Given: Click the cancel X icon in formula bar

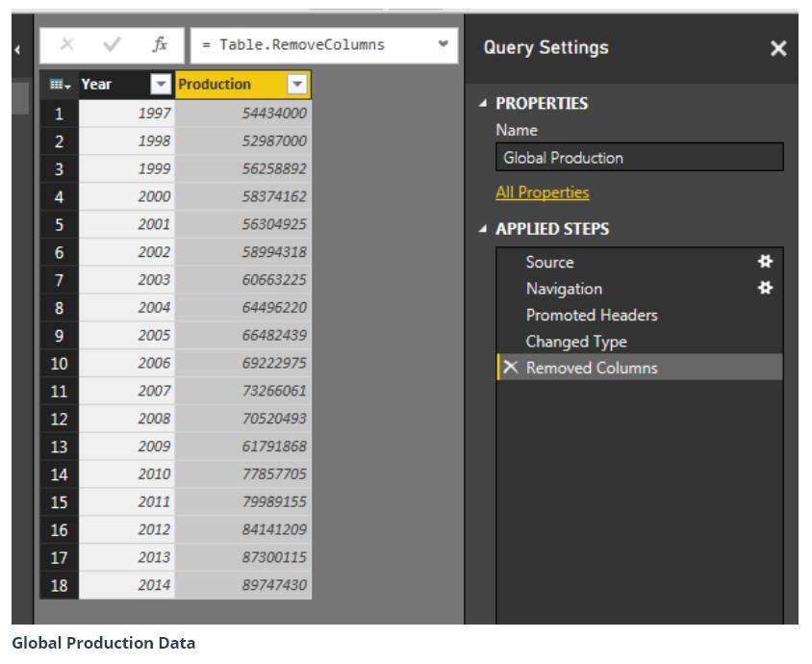Looking at the screenshot, I should click(66, 45).
